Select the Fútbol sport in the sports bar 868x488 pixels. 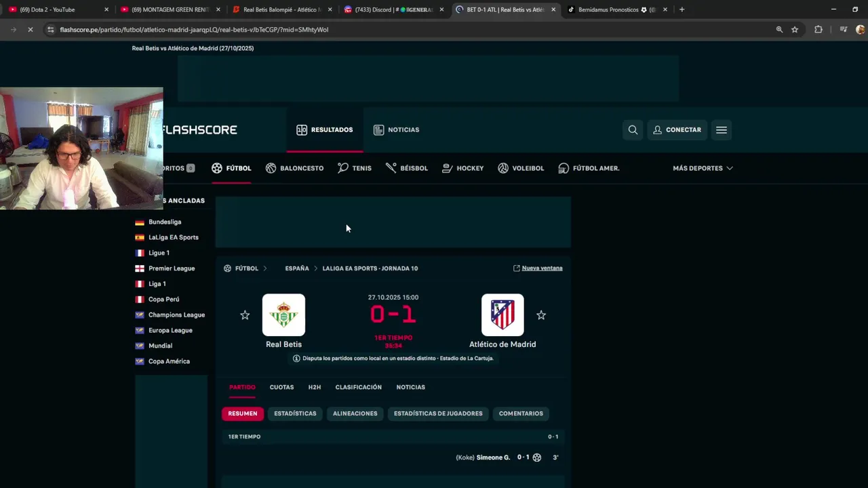(231, 168)
